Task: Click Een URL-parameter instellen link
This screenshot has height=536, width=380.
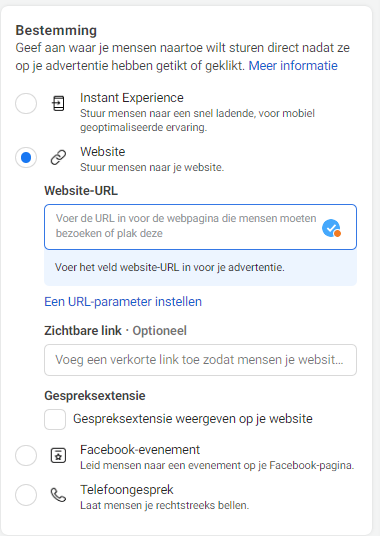Action: pyautogui.click(x=123, y=302)
